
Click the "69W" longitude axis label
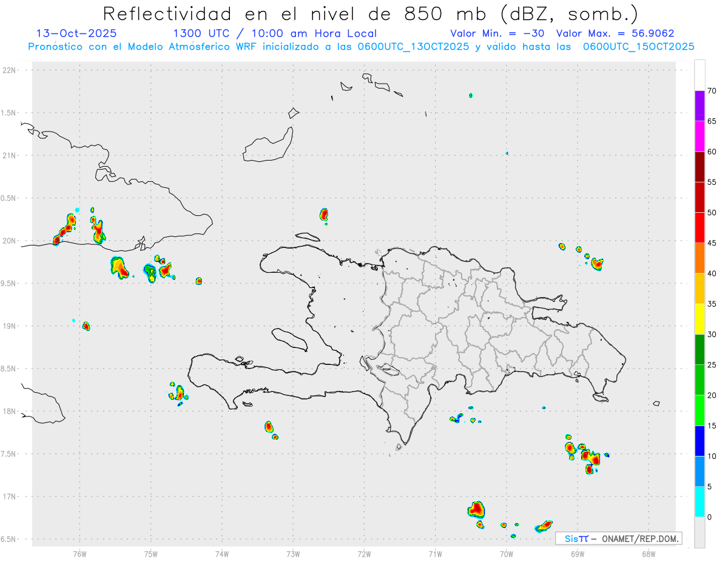pos(578,554)
